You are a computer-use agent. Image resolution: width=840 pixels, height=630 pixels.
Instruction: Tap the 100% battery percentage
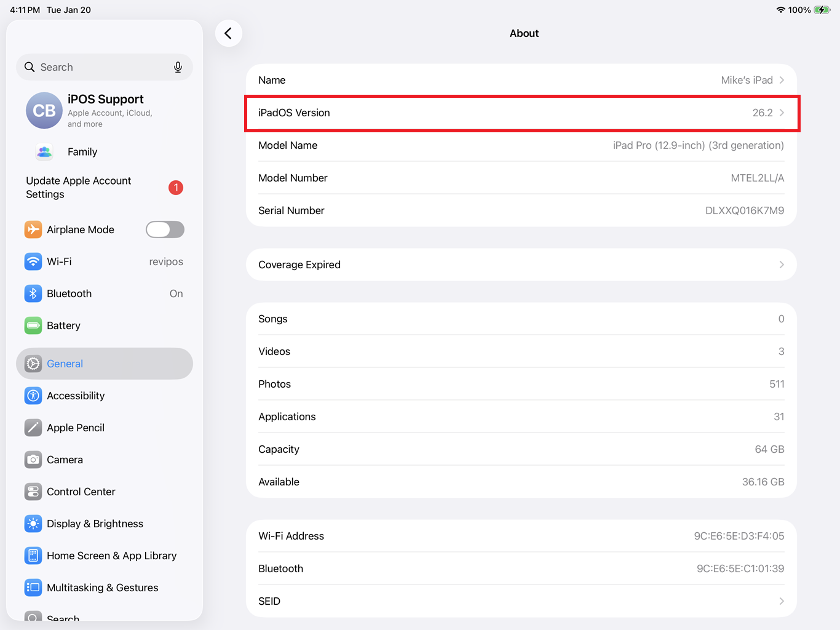(x=799, y=10)
